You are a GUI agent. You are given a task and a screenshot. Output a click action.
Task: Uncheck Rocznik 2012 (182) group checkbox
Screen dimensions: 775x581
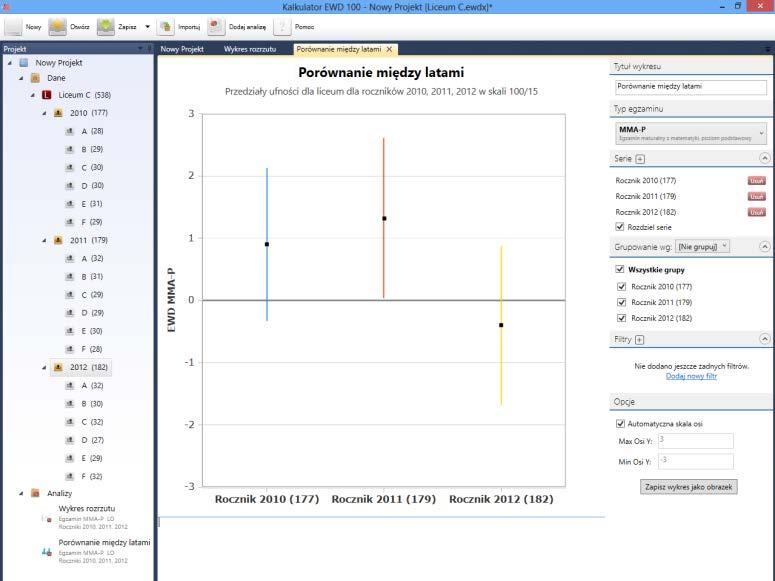(622, 318)
